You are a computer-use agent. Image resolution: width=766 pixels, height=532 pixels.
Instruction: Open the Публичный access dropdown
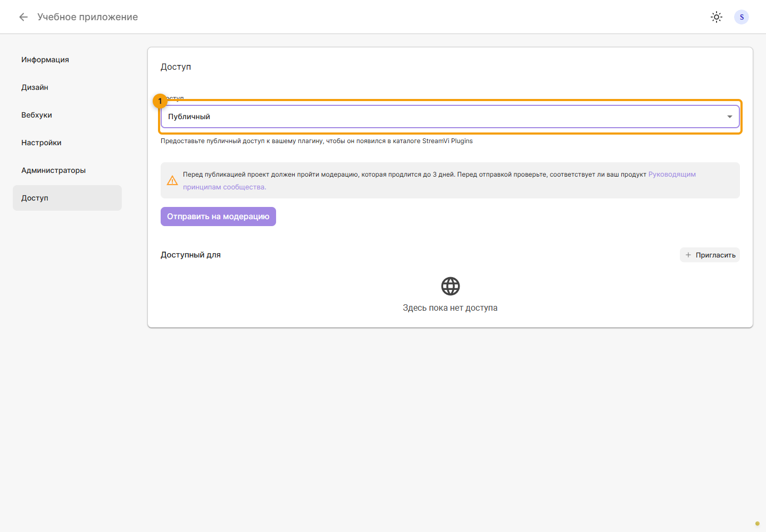point(450,117)
